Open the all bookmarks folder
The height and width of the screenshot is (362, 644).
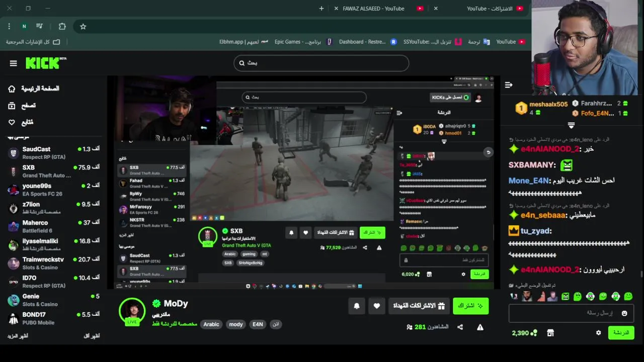tap(33, 42)
